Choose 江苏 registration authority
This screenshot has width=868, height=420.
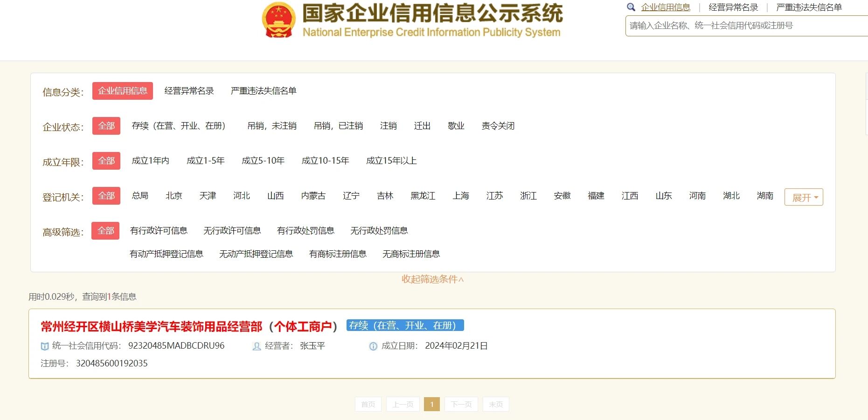tap(494, 196)
